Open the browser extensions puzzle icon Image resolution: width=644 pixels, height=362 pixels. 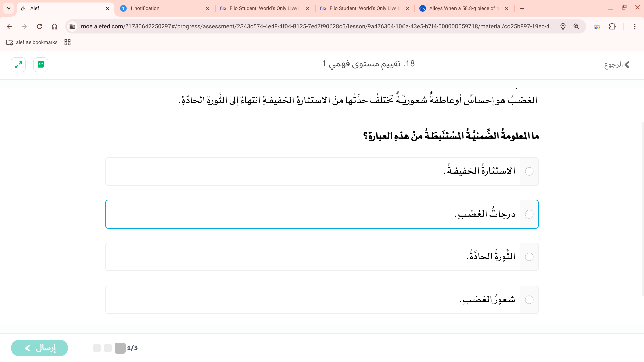(x=612, y=26)
